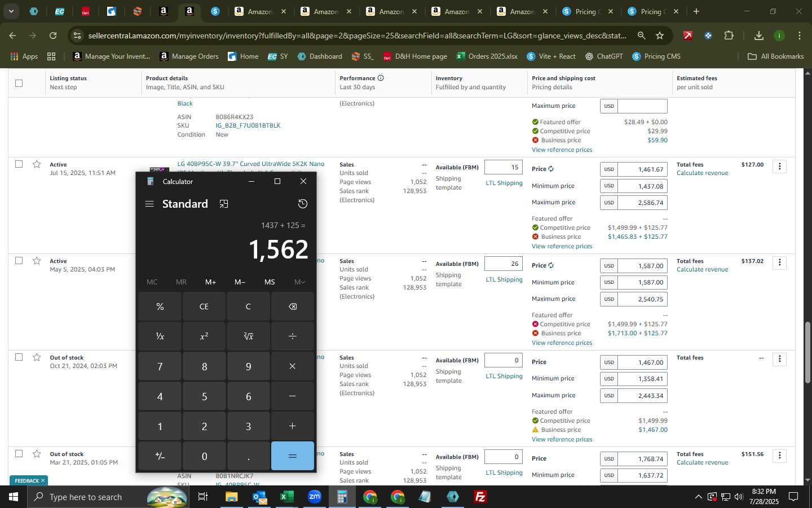
Task: Click LTL Shipping template for quantity 15 listing
Action: pyautogui.click(x=504, y=183)
